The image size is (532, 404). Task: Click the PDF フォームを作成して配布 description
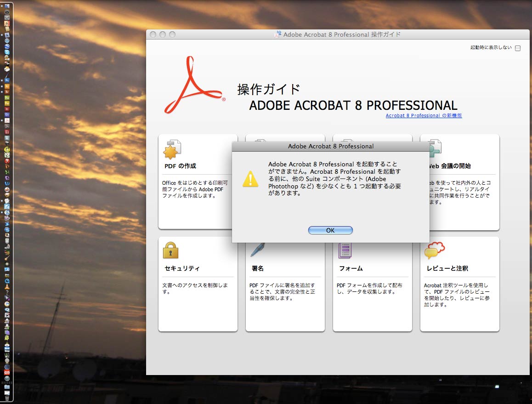click(369, 288)
